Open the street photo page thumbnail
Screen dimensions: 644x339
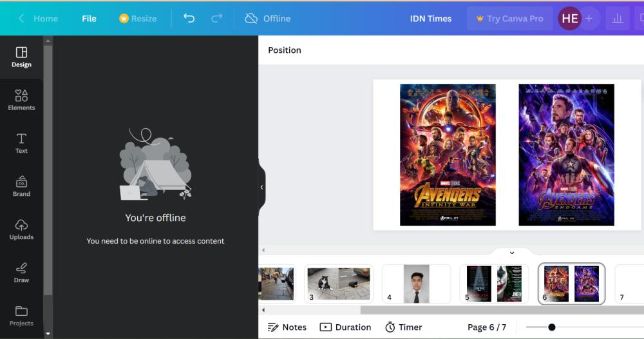coord(277,284)
